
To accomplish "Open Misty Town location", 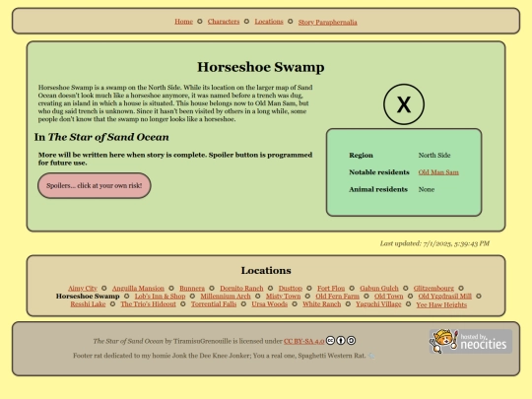I will 283,297.
